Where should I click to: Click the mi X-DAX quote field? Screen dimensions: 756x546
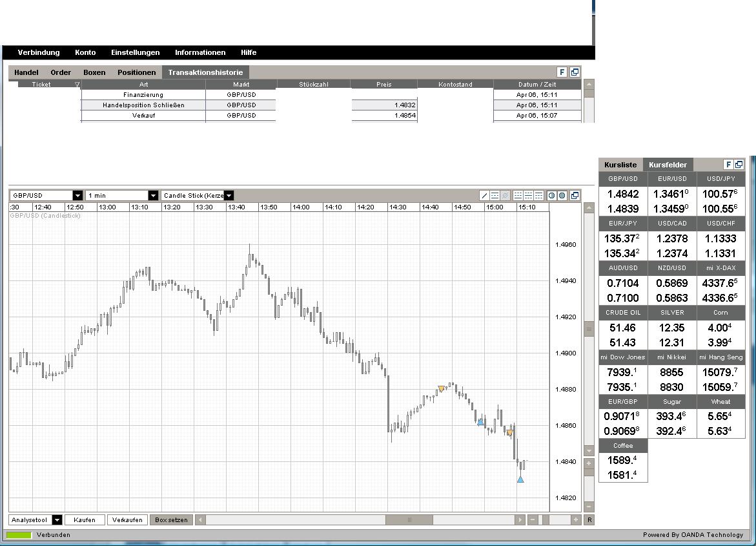(720, 284)
